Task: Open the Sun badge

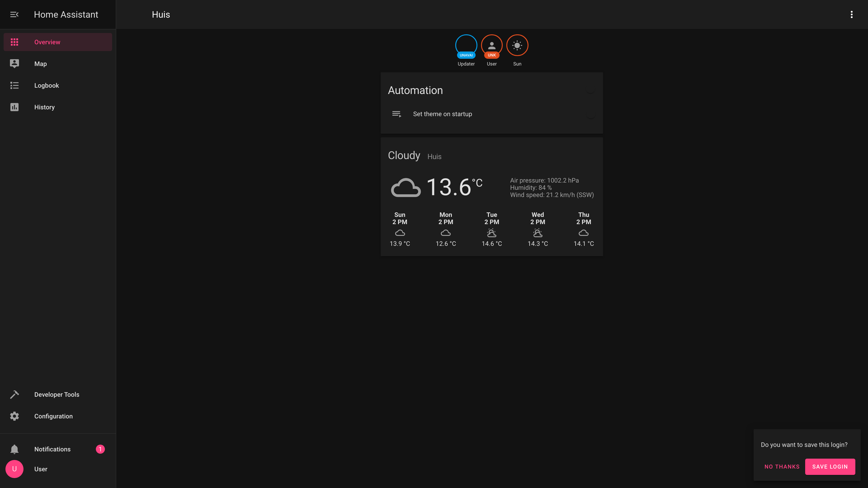Action: point(517,45)
